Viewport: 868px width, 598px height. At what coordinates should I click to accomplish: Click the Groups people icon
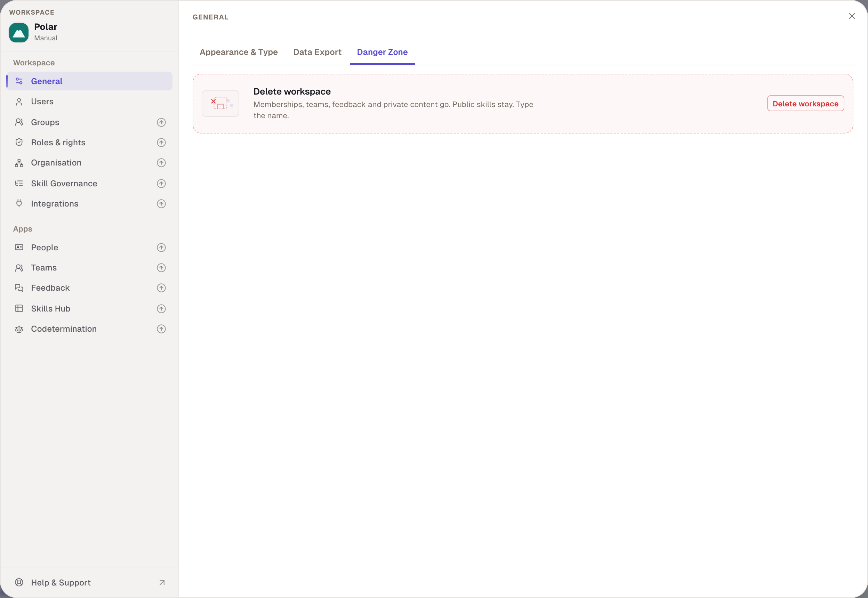[x=19, y=122]
